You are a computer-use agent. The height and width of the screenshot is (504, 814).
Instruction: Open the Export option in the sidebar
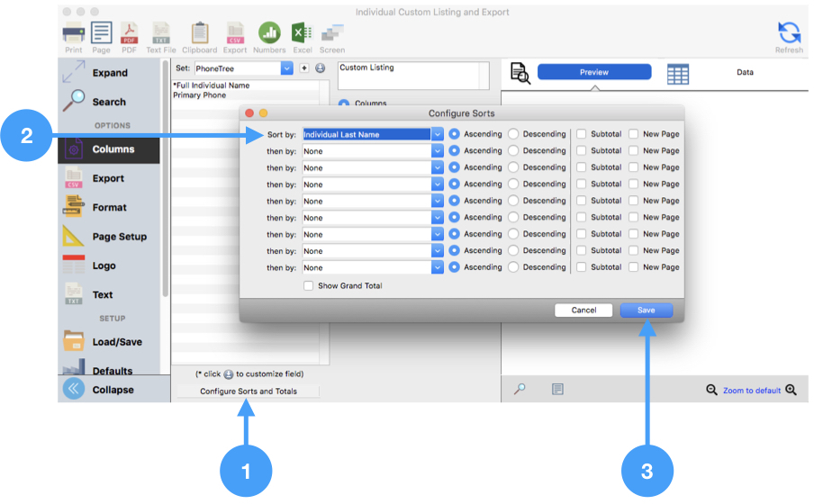point(108,178)
